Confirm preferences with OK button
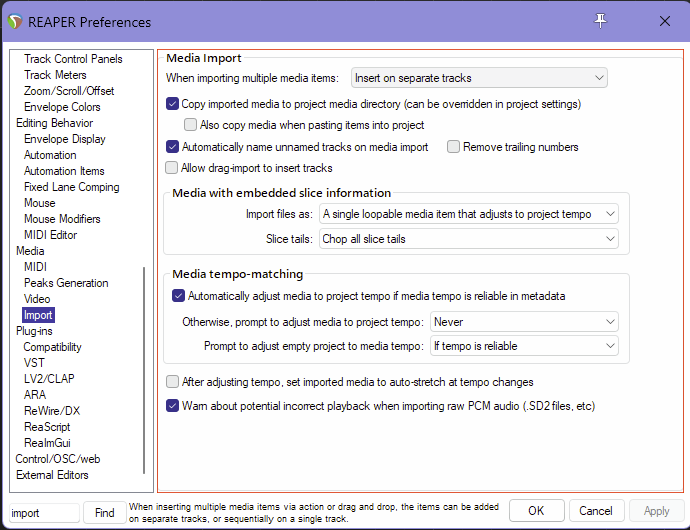The height and width of the screenshot is (530, 690). click(x=536, y=511)
